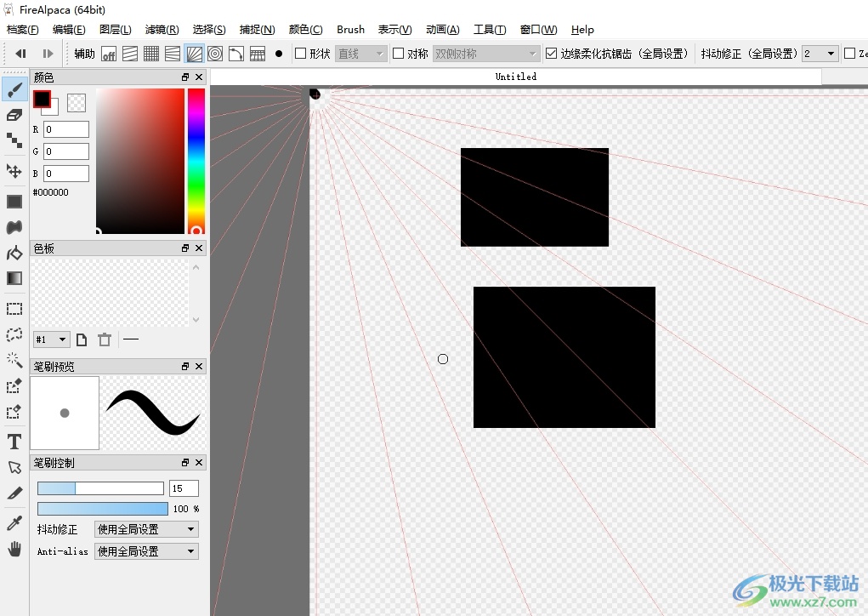This screenshot has height=616, width=868.
Task: Choose the Gradient tool
Action: click(14, 278)
